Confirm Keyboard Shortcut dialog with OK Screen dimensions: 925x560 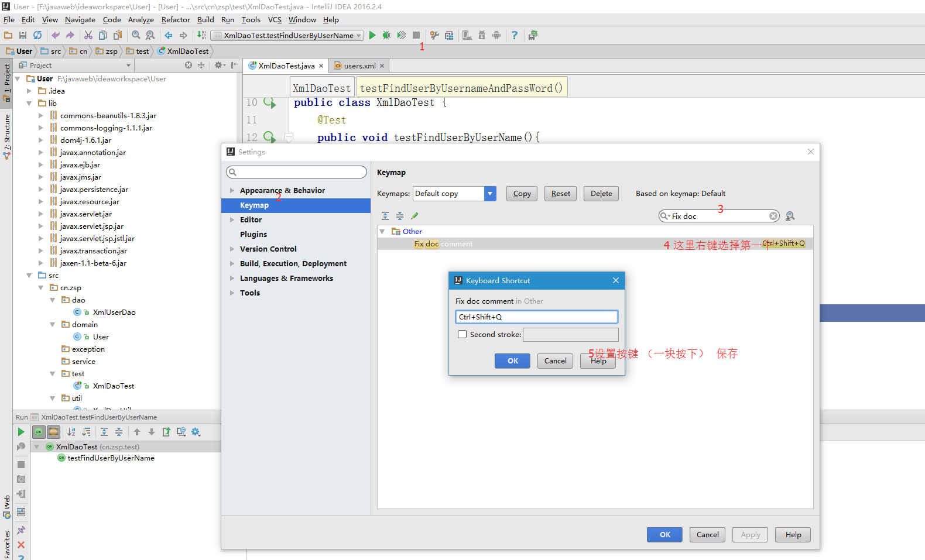(x=513, y=361)
